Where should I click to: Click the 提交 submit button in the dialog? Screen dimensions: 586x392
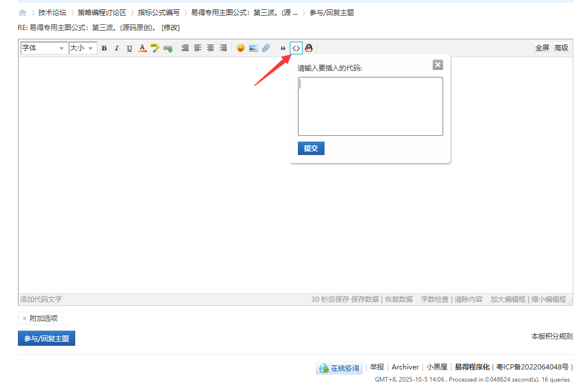pyautogui.click(x=311, y=148)
